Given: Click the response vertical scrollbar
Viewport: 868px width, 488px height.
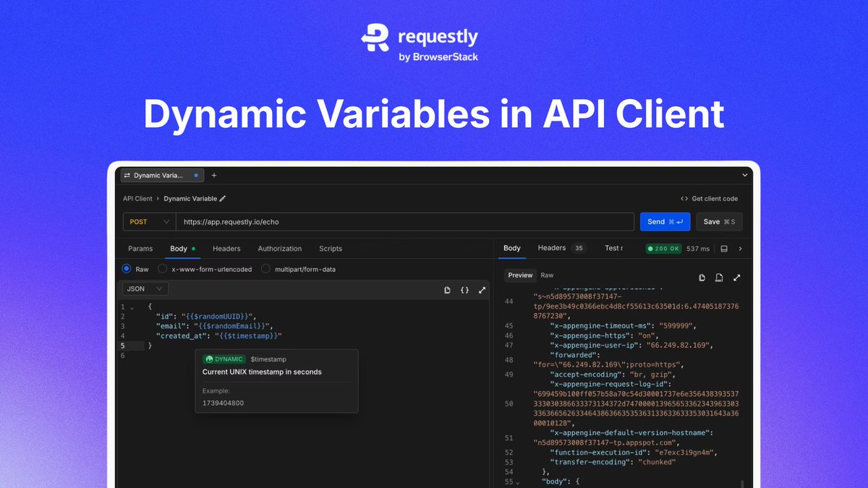Looking at the screenshot, I should tap(743, 483).
